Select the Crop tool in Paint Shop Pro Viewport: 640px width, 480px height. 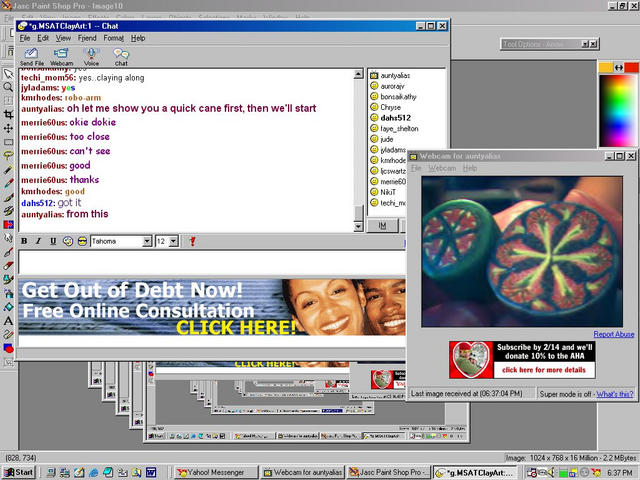[8, 115]
